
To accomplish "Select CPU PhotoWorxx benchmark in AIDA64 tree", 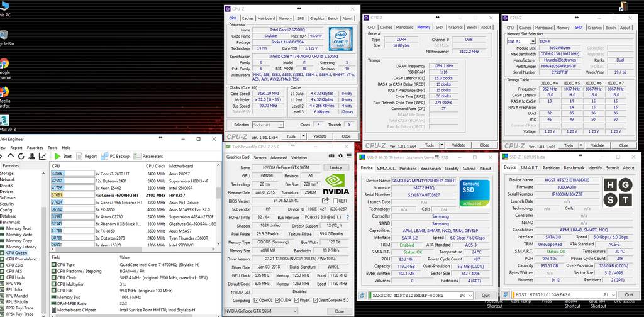I will tap(21, 259).
